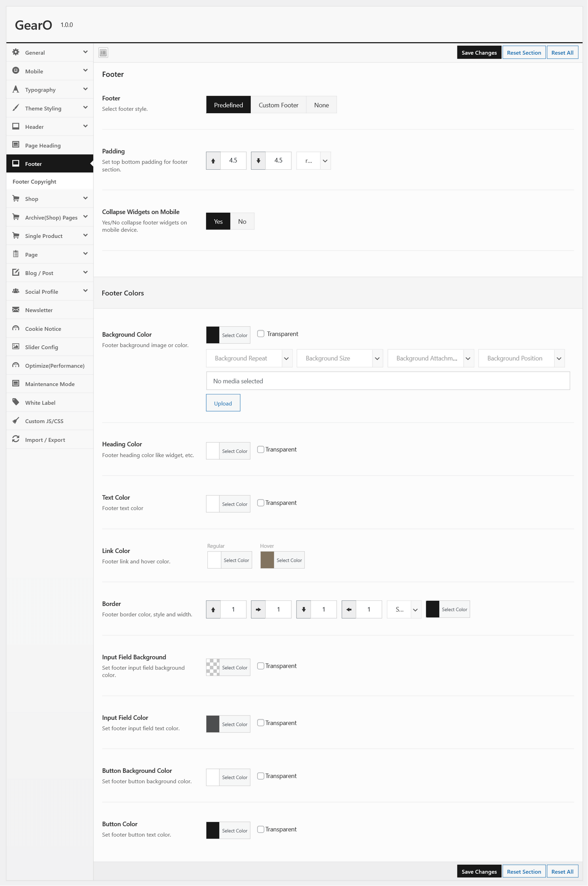Click the Shop cart icon
The image size is (588, 886).
[16, 198]
